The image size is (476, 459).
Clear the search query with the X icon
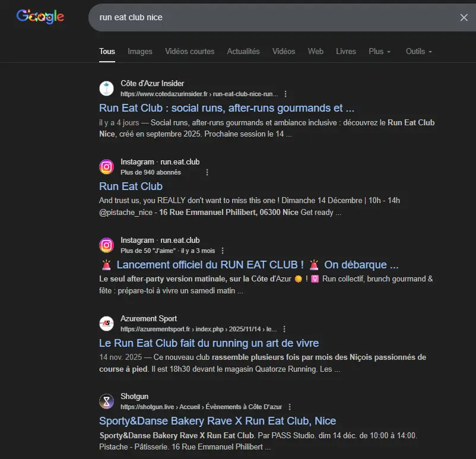click(464, 17)
